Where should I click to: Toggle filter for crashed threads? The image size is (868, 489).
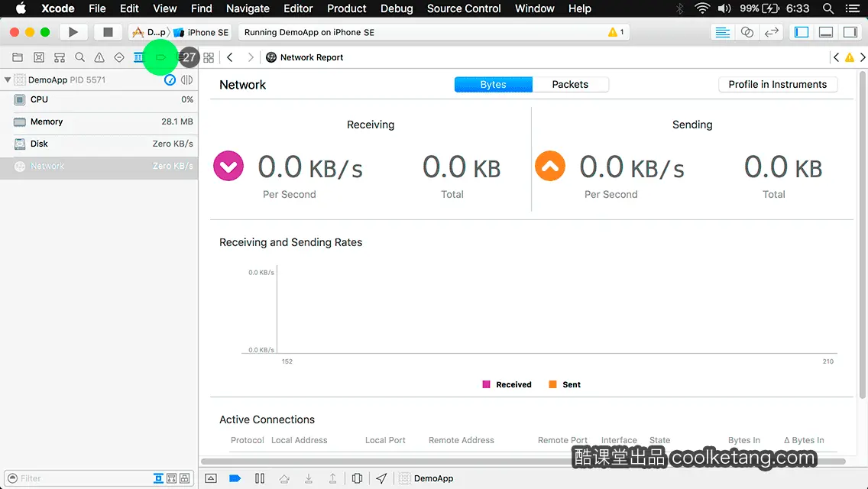pyautogui.click(x=172, y=478)
